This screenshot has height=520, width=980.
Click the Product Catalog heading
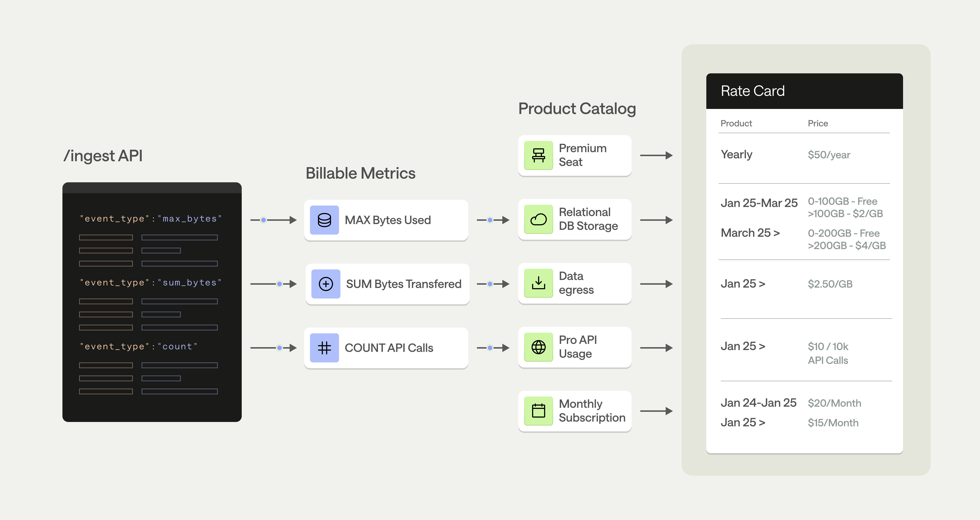coord(577,109)
